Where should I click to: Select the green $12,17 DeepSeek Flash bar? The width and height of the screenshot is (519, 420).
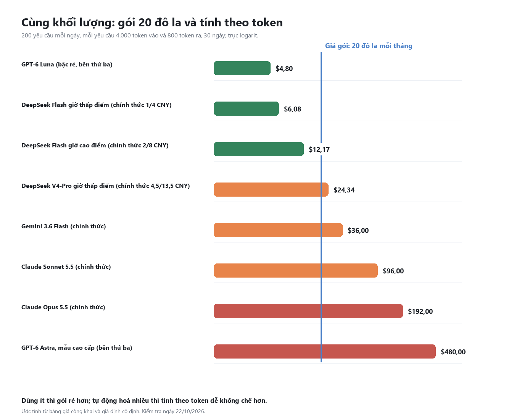(x=259, y=149)
